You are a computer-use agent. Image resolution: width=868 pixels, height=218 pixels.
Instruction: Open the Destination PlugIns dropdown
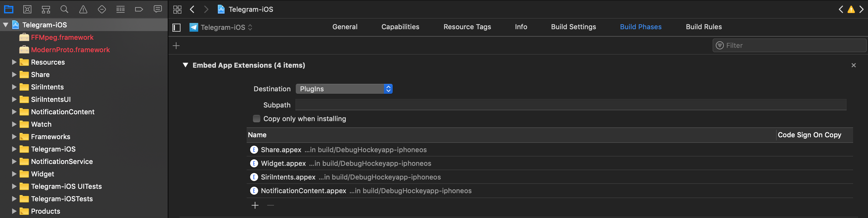344,89
